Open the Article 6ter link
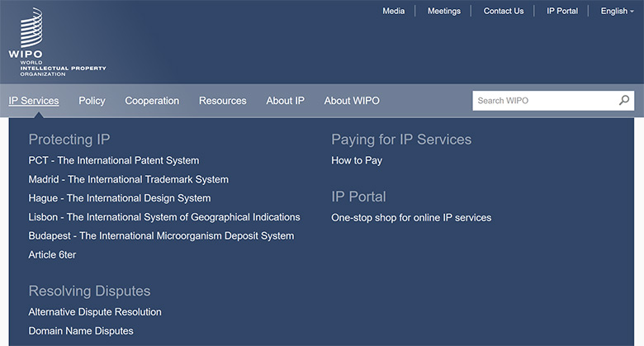 pos(52,255)
